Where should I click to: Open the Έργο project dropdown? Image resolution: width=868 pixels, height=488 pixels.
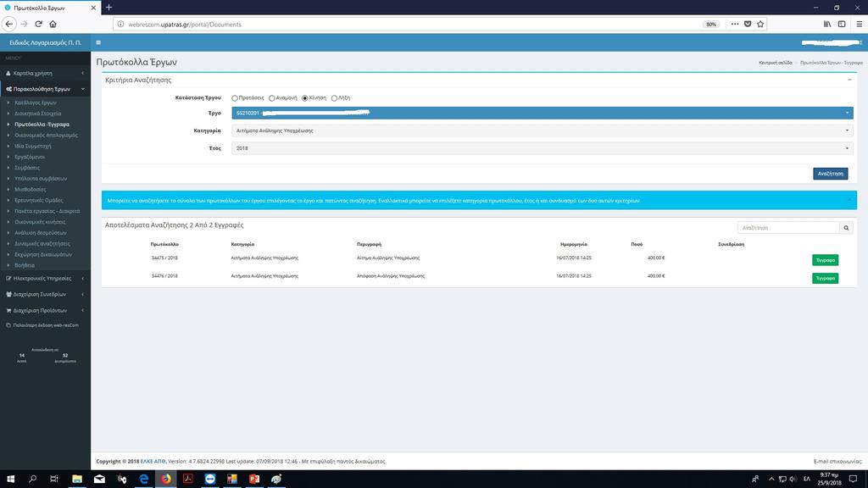point(542,113)
